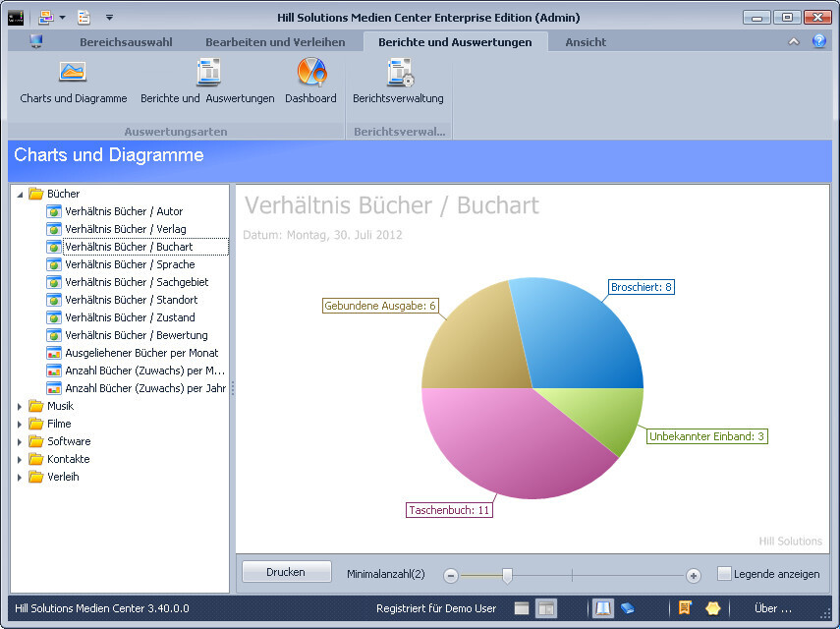
Task: Switch to the Bereichsauswahl tab
Action: point(126,42)
